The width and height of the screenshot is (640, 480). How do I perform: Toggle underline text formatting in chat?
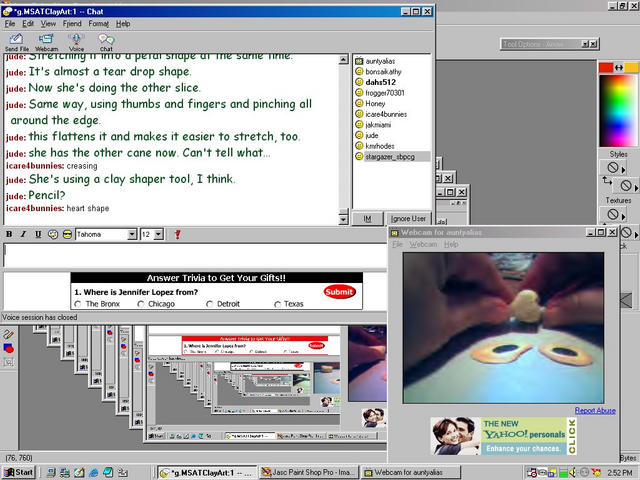[x=38, y=234]
